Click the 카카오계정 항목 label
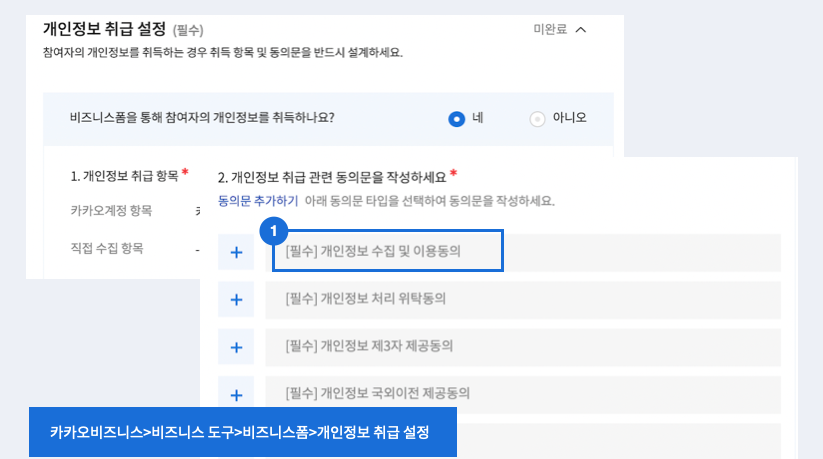 click(111, 211)
